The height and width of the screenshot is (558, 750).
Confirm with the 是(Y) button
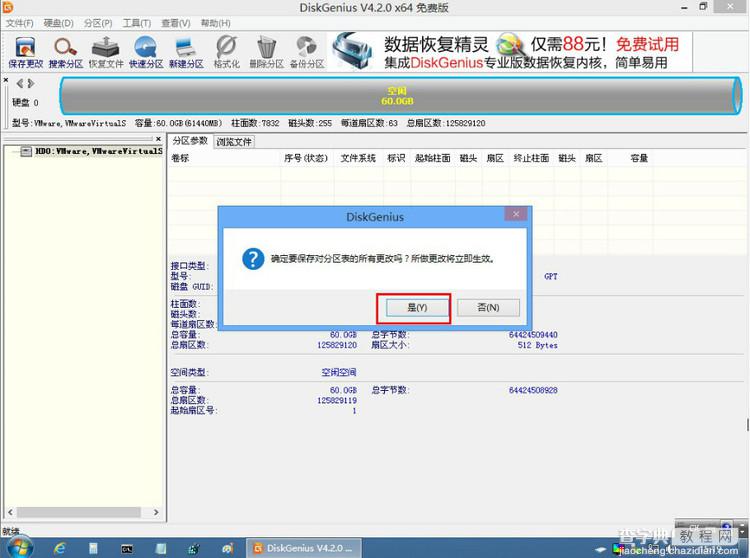click(x=417, y=307)
